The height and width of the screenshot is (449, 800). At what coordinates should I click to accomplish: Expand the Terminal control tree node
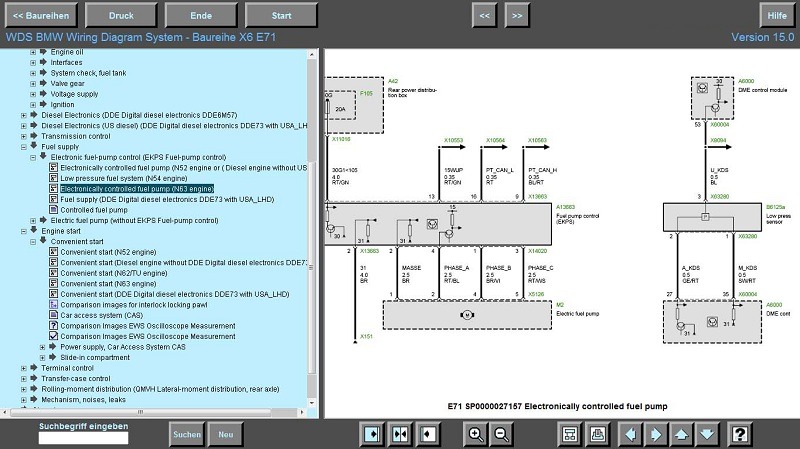(x=23, y=368)
